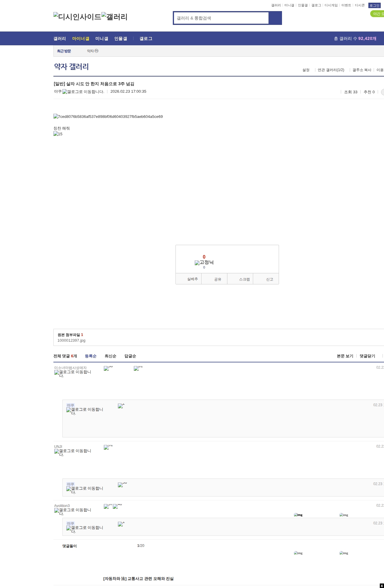
Task: Open Avolition3's gallog icon
Action: pyautogui.click(x=73, y=512)
